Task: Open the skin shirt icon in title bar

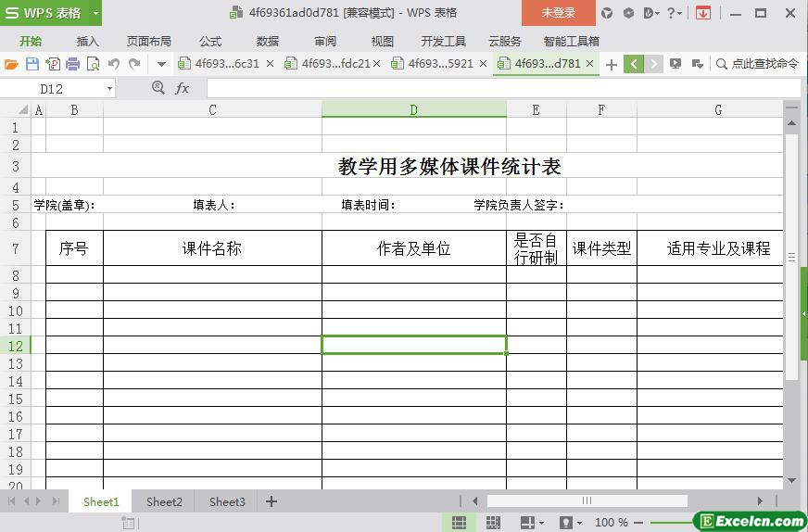Action: 607,13
